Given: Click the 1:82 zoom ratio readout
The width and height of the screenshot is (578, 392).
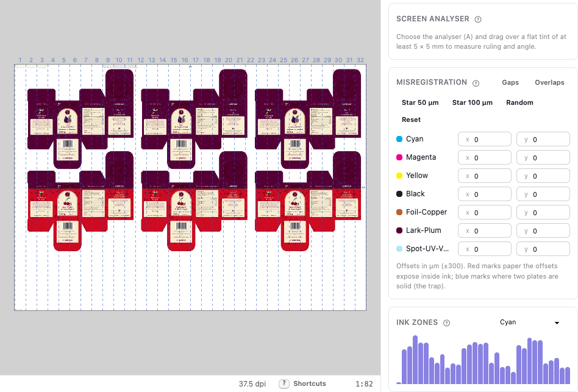Looking at the screenshot, I should (x=364, y=384).
